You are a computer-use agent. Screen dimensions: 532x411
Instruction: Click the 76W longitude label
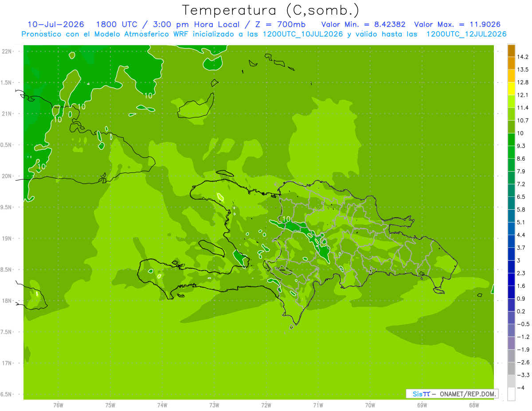58,405
